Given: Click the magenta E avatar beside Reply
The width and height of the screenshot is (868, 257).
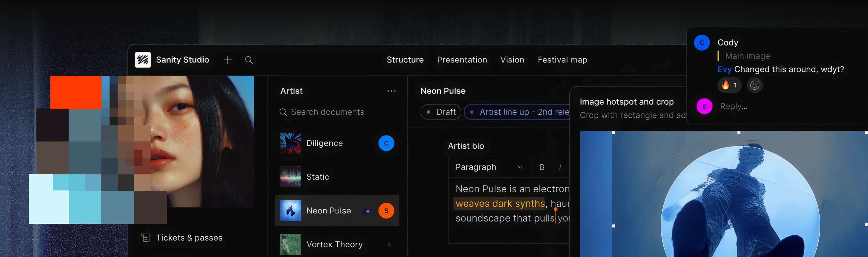Looking at the screenshot, I should tap(704, 106).
